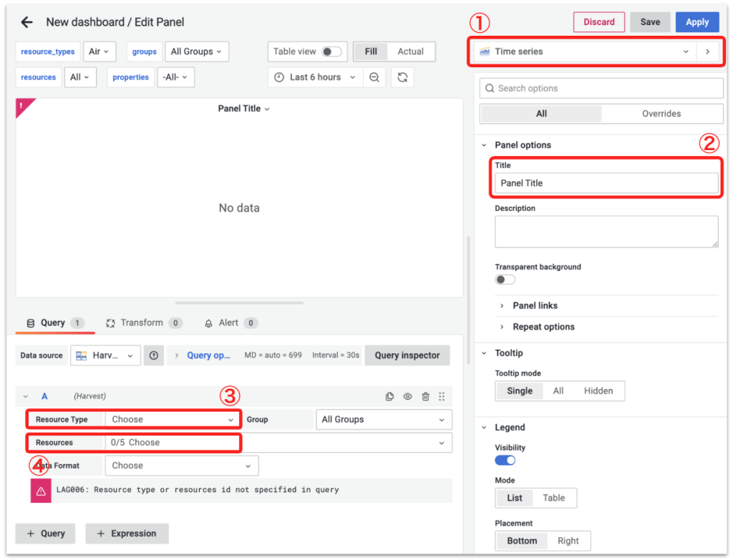Open the Resource Type dropdown
Screen dimensions: 733x560
172,420
